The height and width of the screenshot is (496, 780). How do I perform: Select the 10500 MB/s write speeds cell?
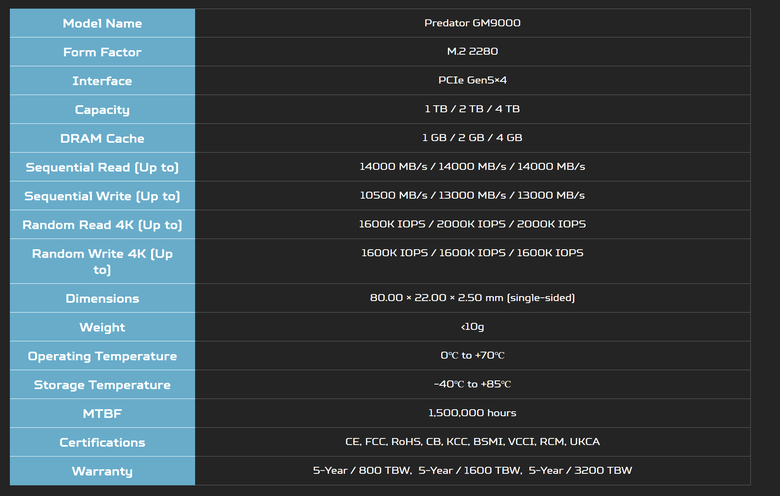click(472, 196)
